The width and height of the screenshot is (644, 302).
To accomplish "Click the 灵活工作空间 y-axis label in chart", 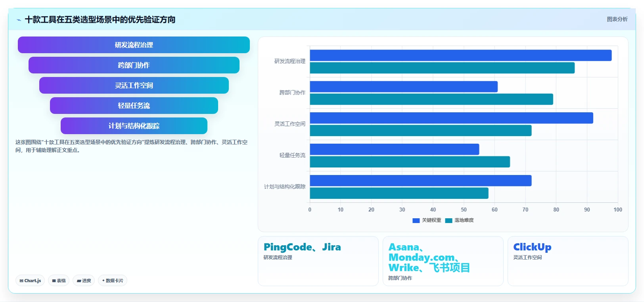I will [x=290, y=124].
